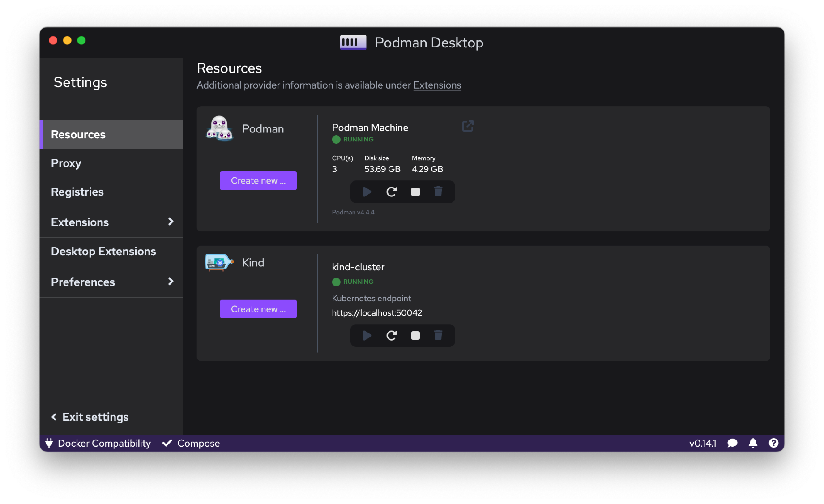Screen dimensions: 824x504
Task: Click Podman Machine RUNNING status
Action: (x=353, y=140)
